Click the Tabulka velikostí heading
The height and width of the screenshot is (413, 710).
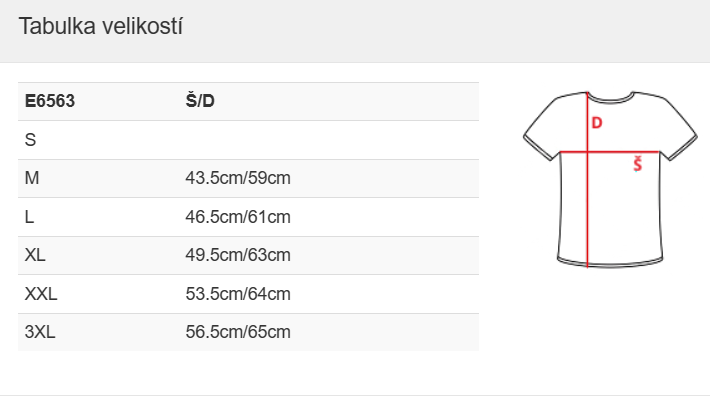pos(101,26)
